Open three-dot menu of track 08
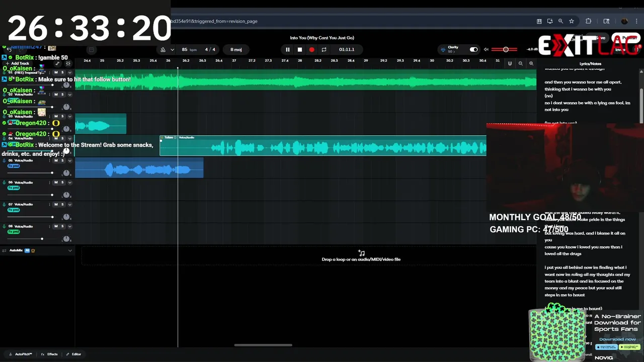 (x=49, y=226)
